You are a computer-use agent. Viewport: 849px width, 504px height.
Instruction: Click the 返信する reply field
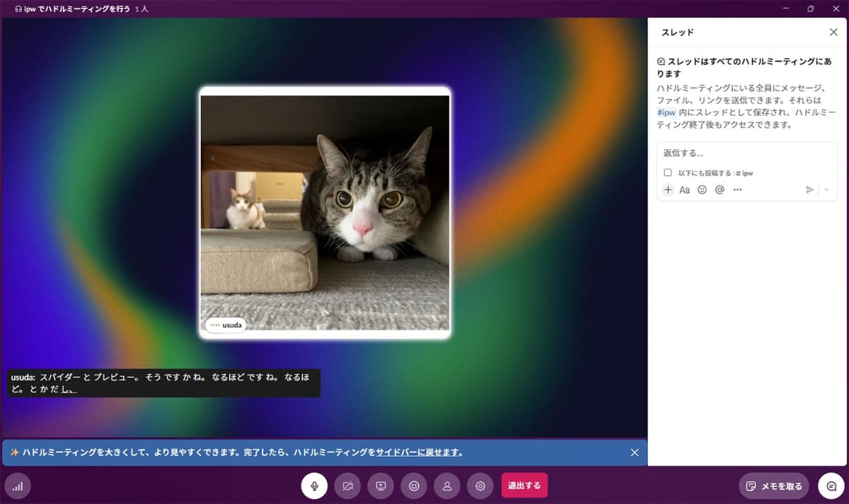747,153
